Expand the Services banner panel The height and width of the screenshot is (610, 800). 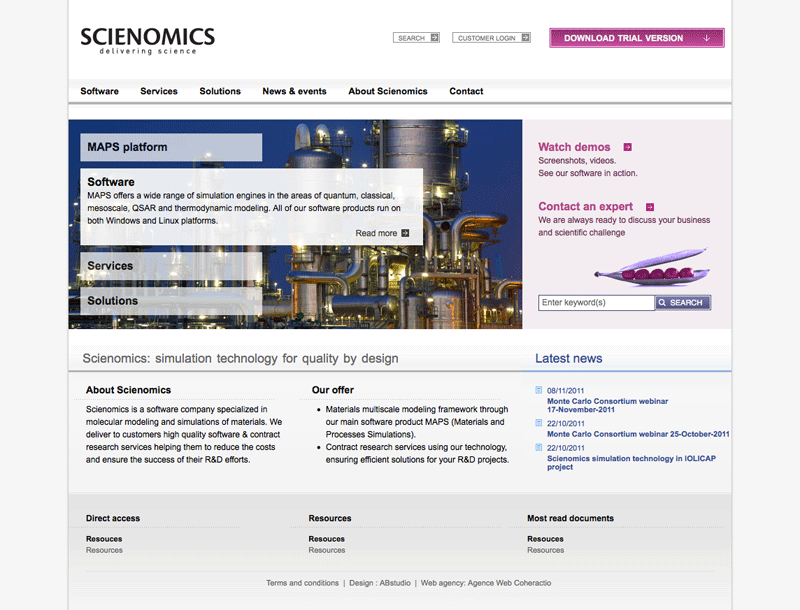pyautogui.click(x=171, y=266)
